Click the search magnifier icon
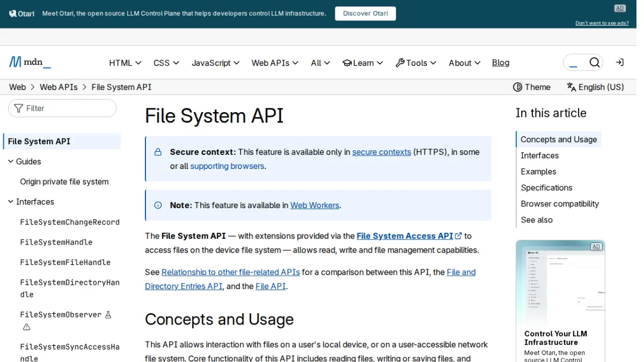 (594, 63)
